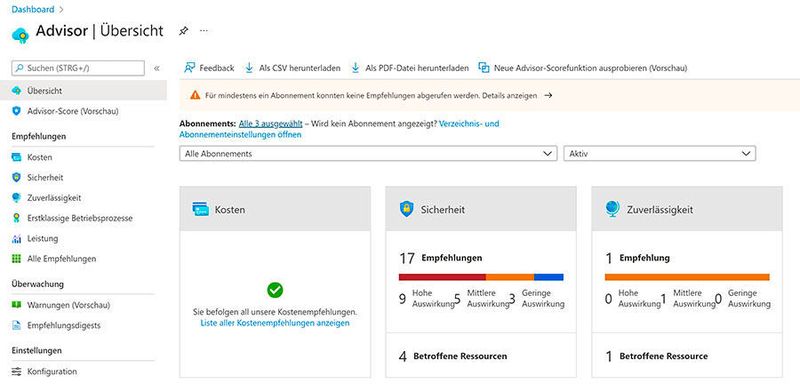Screen dimensions: 800x384
Task: Click the Übersicht cloud icon in sidebar
Action: click(16, 91)
